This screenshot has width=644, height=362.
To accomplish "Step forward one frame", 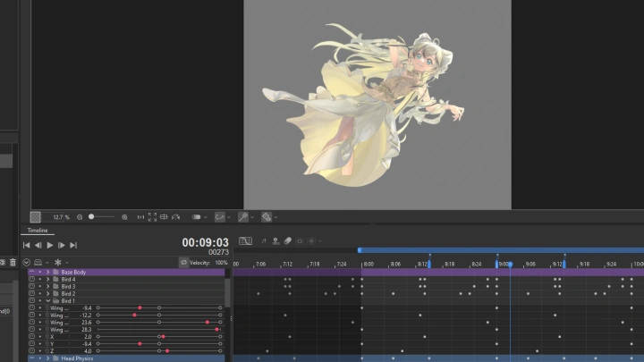I will pos(61,245).
